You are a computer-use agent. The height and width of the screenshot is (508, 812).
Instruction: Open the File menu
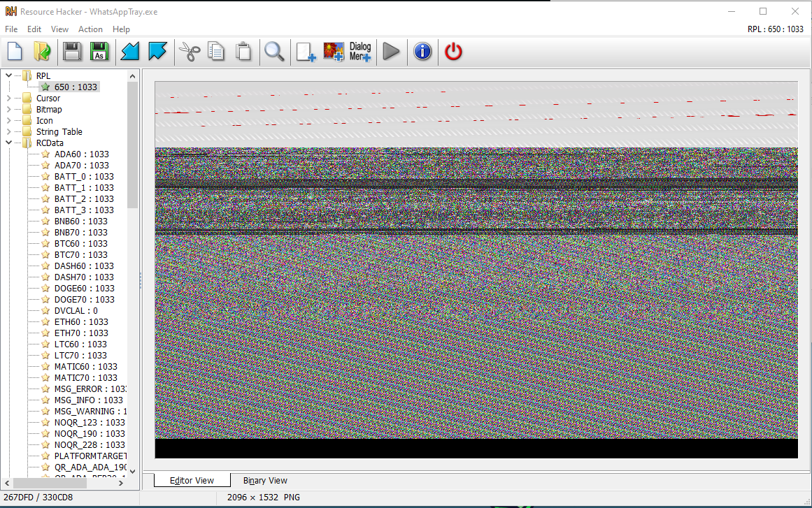click(11, 29)
